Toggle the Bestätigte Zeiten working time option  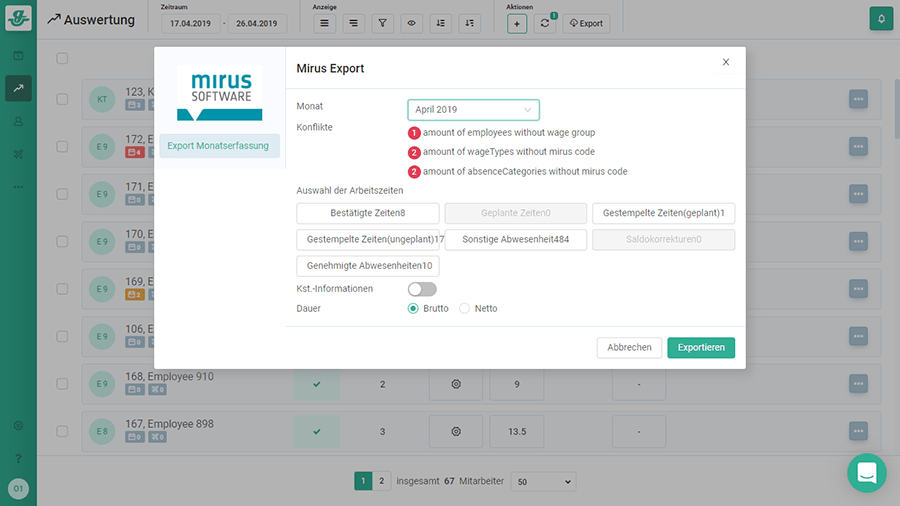pos(368,213)
